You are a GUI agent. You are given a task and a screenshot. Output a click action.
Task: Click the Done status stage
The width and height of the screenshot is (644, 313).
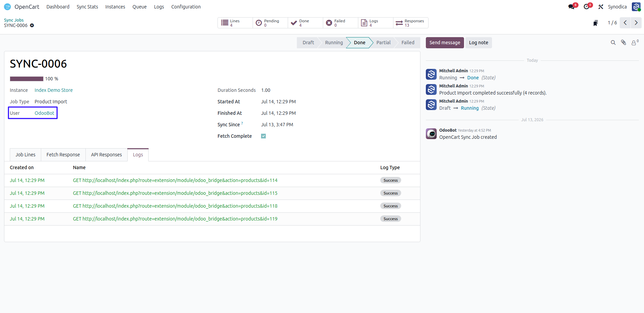coord(359,43)
